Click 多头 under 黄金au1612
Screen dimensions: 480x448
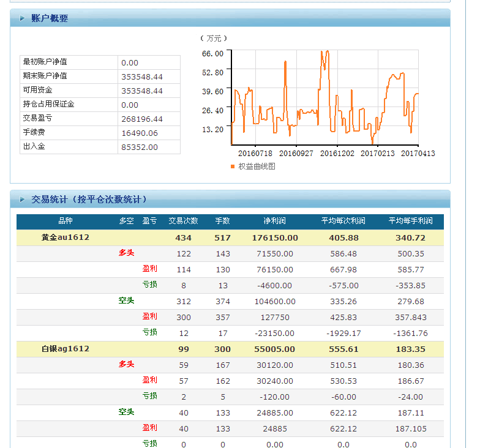pos(126,253)
